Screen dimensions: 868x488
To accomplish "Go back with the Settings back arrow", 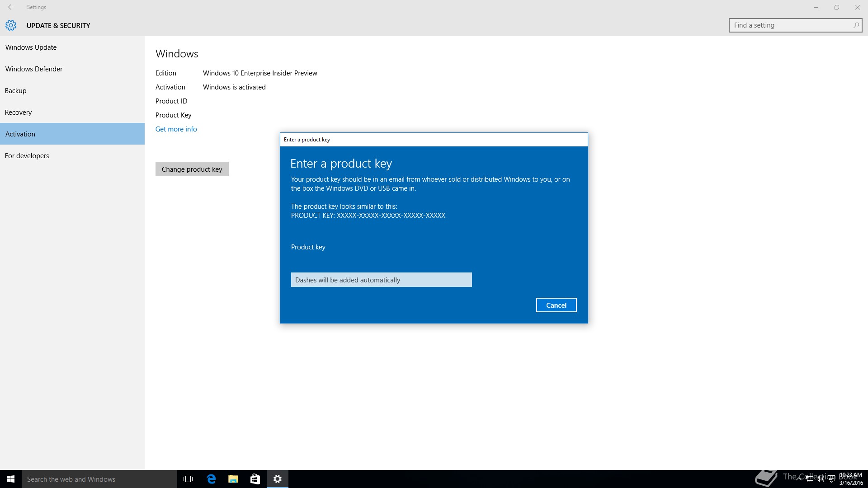I will pyautogui.click(x=11, y=7).
